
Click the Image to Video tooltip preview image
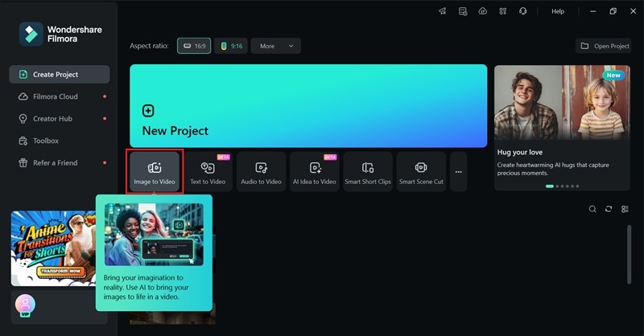154,235
